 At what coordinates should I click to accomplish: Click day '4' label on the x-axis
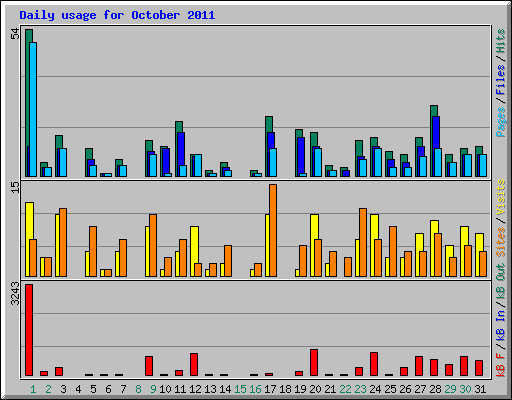(78, 389)
